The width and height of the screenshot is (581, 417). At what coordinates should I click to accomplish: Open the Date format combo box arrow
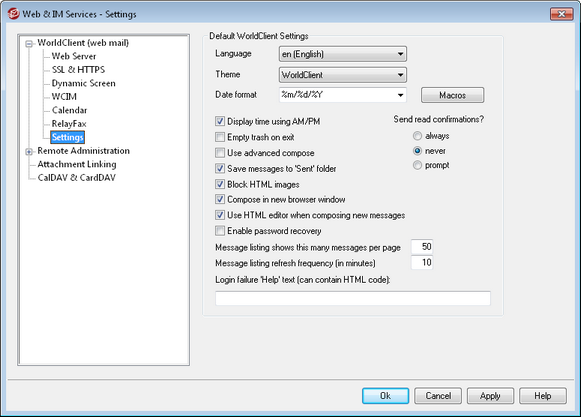(400, 95)
